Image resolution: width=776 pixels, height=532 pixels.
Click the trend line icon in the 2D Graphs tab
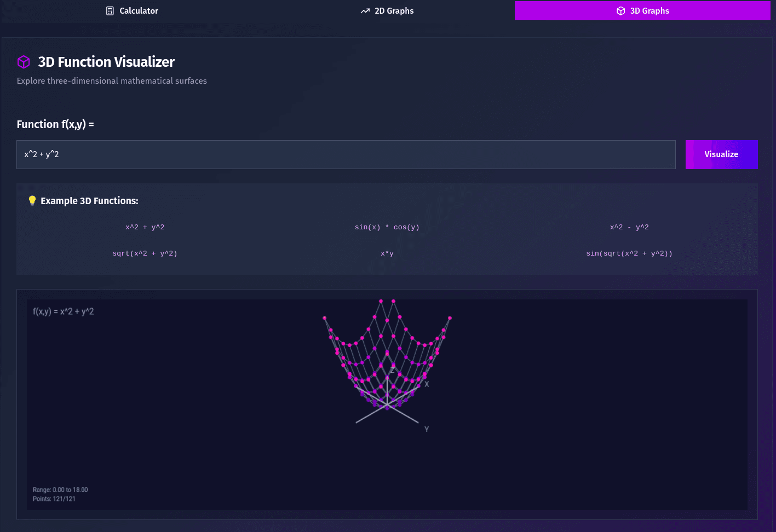tap(365, 11)
